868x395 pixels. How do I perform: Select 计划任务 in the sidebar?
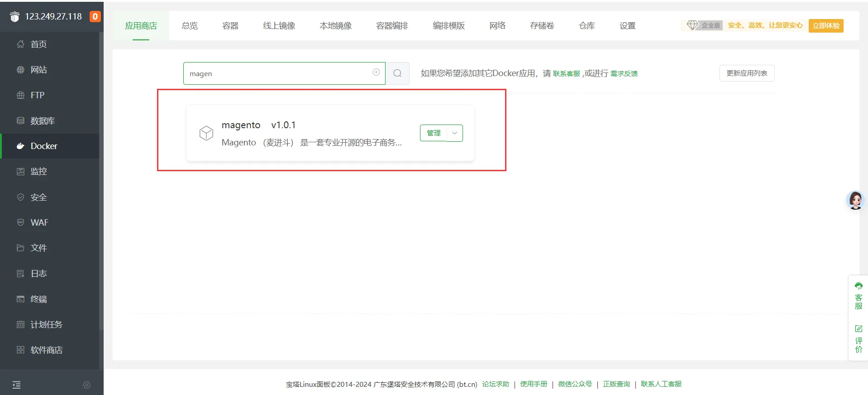[x=50, y=324]
